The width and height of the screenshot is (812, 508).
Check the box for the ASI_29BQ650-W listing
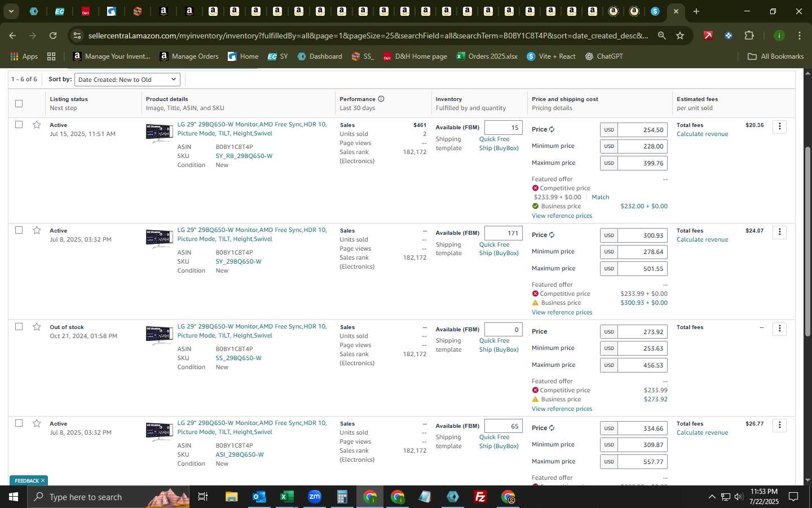pos(19,423)
